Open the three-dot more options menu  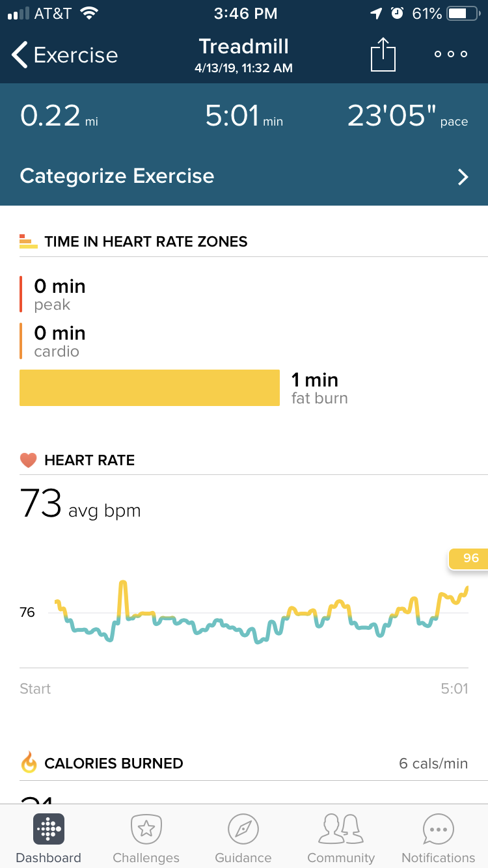tap(451, 55)
